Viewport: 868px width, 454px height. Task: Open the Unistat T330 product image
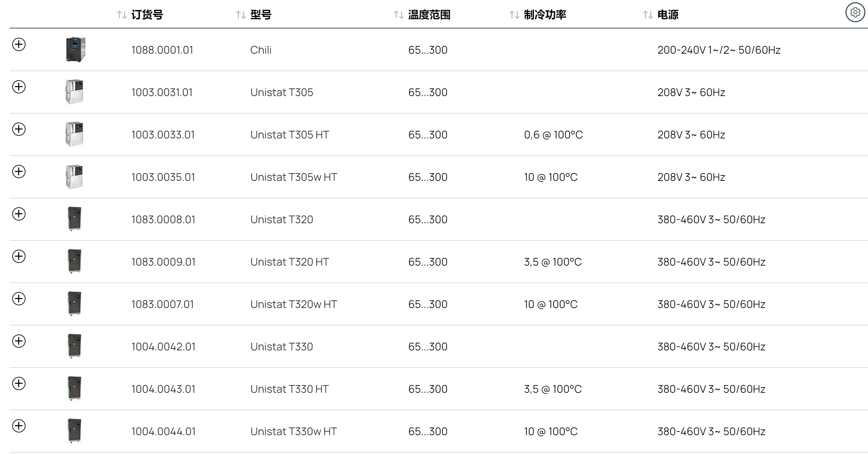pos(75,346)
